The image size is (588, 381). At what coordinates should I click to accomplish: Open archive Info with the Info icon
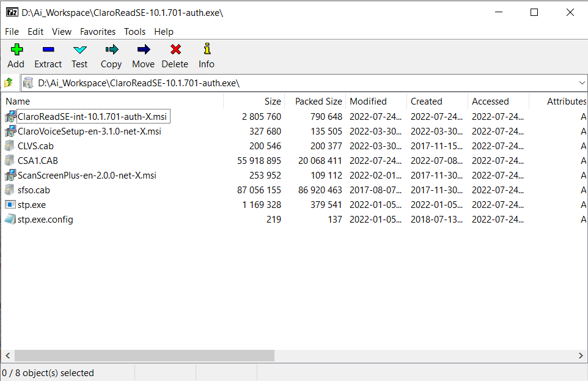(206, 56)
